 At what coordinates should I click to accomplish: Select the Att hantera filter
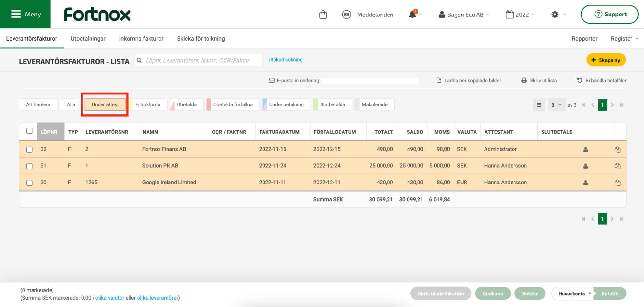(38, 104)
